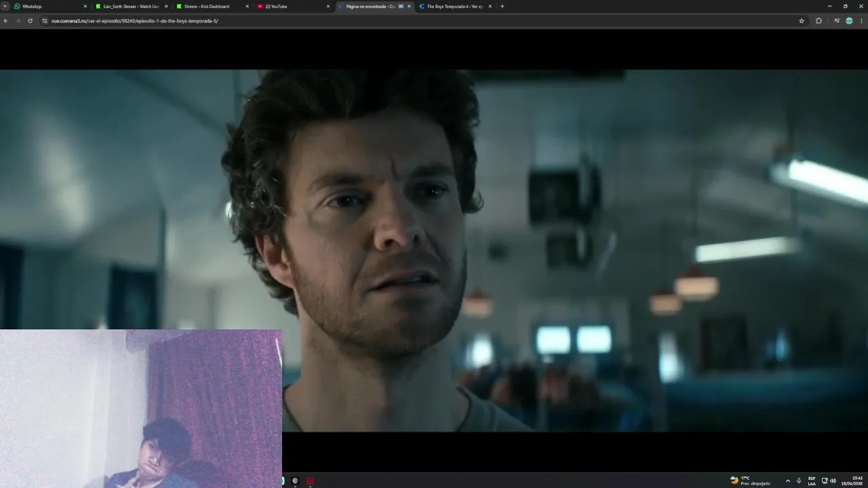Close the Página no encontrada tab
Viewport: 868px width, 488px height.
409,6
